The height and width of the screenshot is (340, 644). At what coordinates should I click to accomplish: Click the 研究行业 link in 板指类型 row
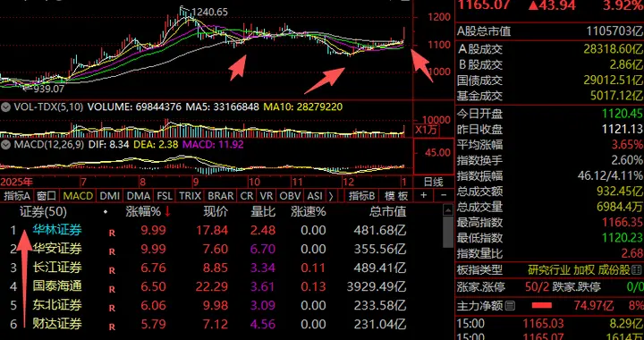point(549,270)
